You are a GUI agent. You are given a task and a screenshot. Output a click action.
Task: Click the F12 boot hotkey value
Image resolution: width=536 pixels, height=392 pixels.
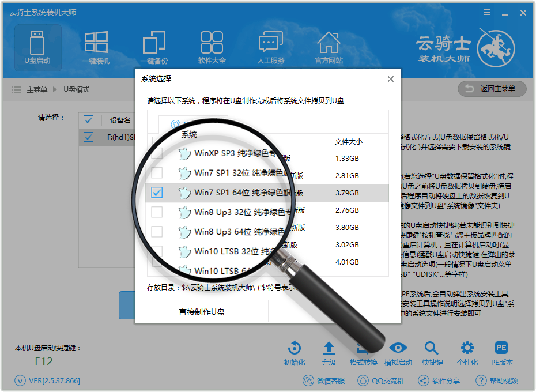(44, 361)
